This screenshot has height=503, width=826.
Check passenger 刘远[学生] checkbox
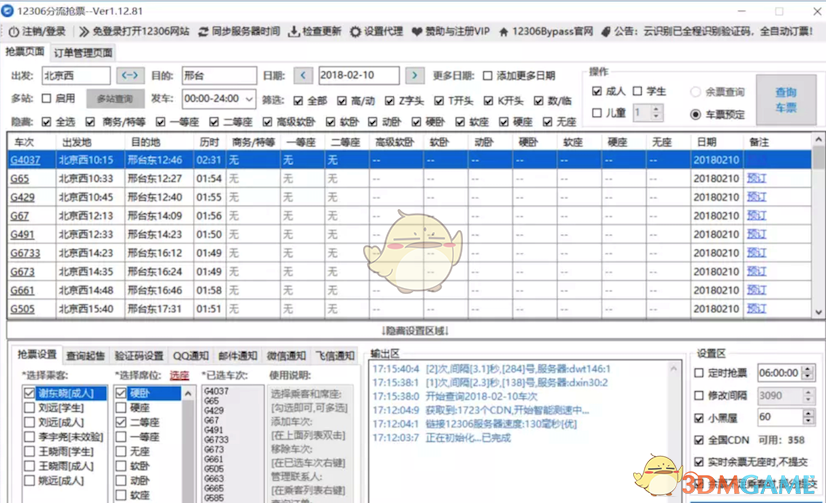click(x=29, y=408)
